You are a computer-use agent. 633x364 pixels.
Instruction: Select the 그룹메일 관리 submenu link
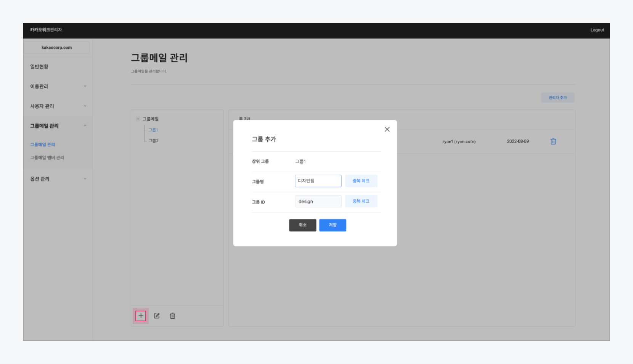pyautogui.click(x=43, y=144)
